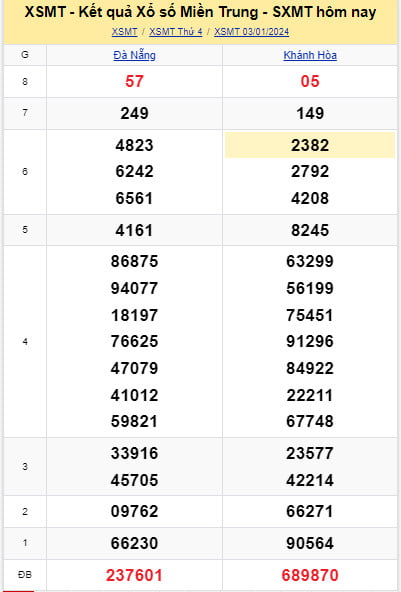Select Đà Nẵng prize 7 number 249
Viewport: 401px width, 592px height.
point(134,113)
